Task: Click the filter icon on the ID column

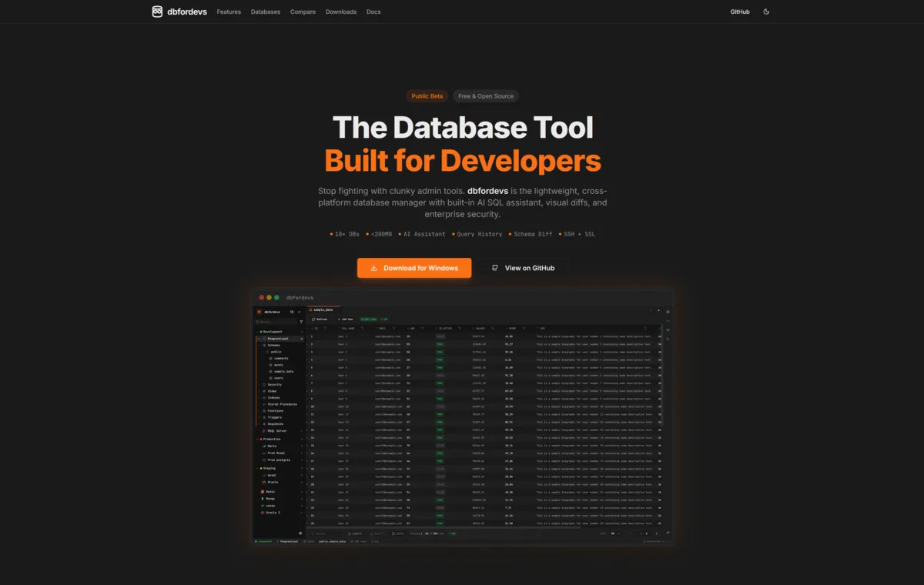Action: click(325, 328)
